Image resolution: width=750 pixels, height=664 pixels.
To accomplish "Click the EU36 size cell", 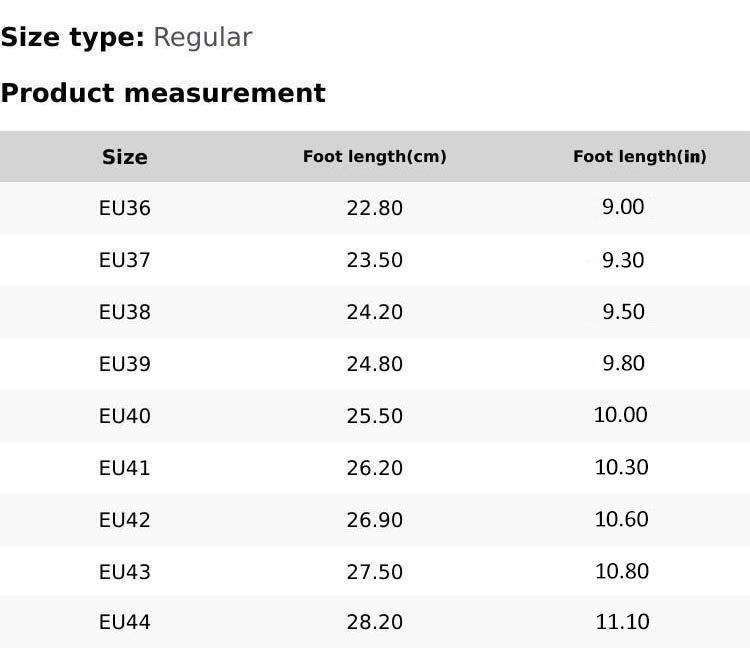I will pyautogui.click(x=125, y=208).
